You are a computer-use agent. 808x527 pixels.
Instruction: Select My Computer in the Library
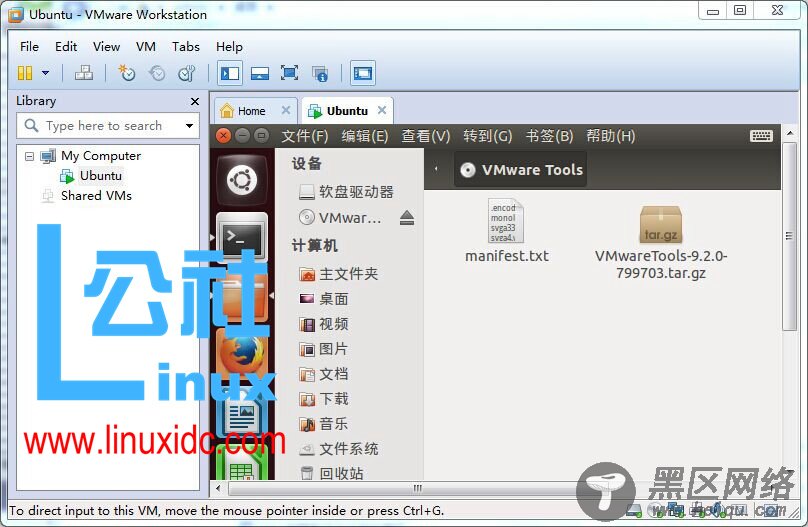coord(100,156)
